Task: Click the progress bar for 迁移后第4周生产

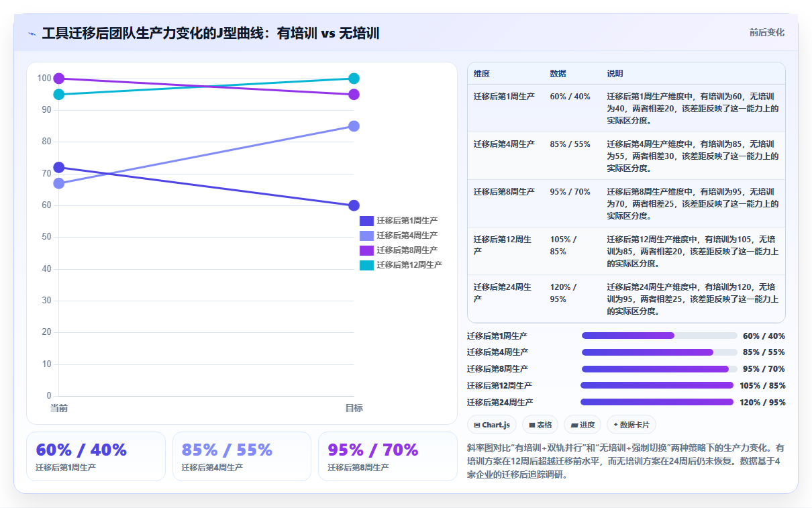Action: click(659, 352)
